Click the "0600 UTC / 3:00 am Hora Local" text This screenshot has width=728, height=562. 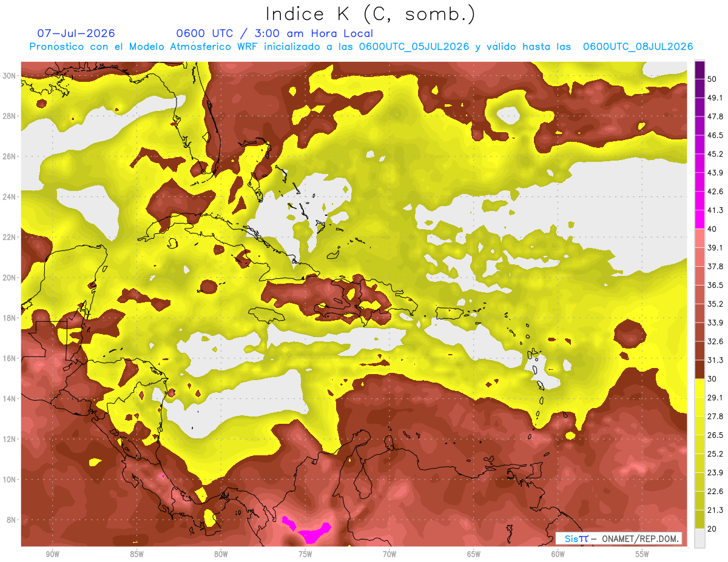(x=274, y=33)
